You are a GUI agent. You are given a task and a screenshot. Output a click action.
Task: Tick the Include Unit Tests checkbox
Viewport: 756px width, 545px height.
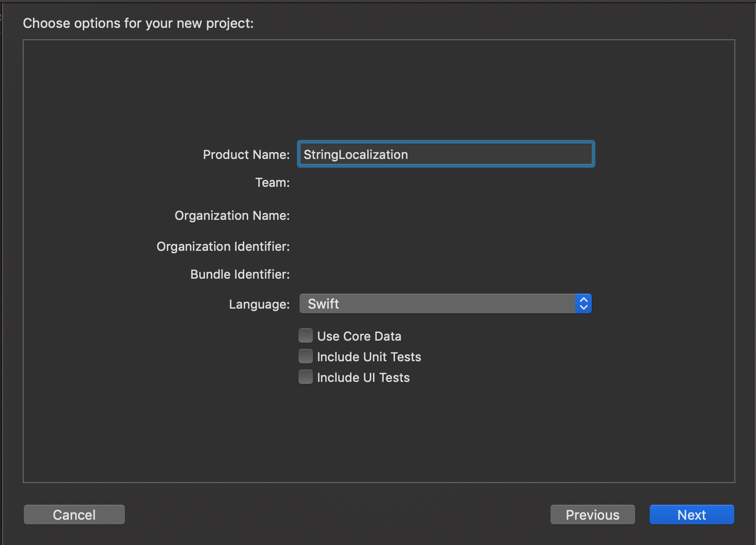[306, 357]
